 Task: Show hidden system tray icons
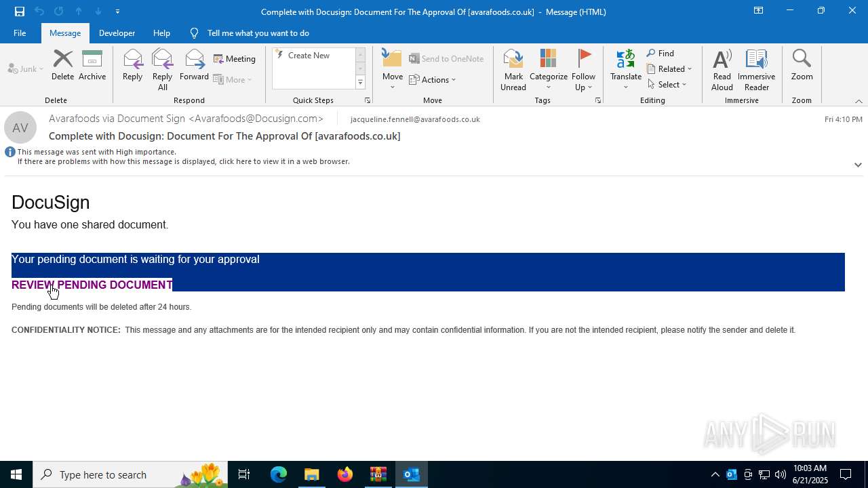[x=715, y=474]
